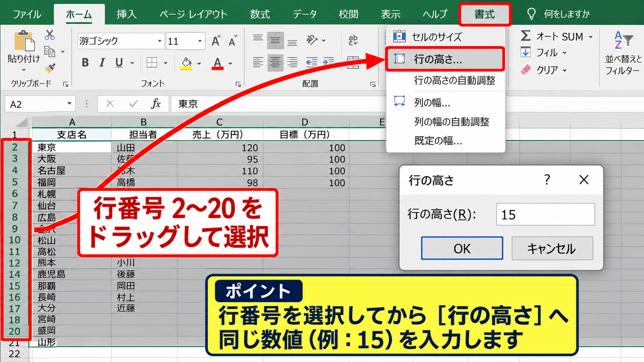Screen dimensions: 644x362
Task: Apply the yellow fill color bucket
Action: (186, 63)
